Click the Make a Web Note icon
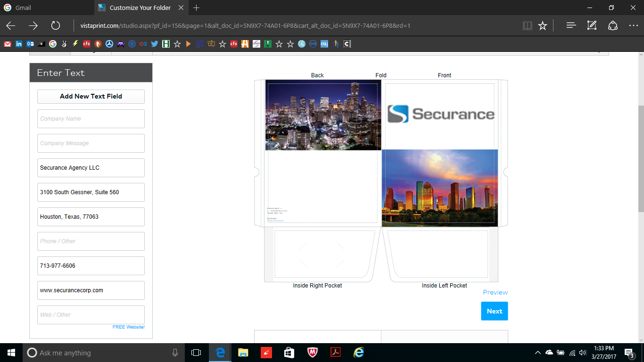Screen dimensions: 644x362 click(x=592, y=25)
